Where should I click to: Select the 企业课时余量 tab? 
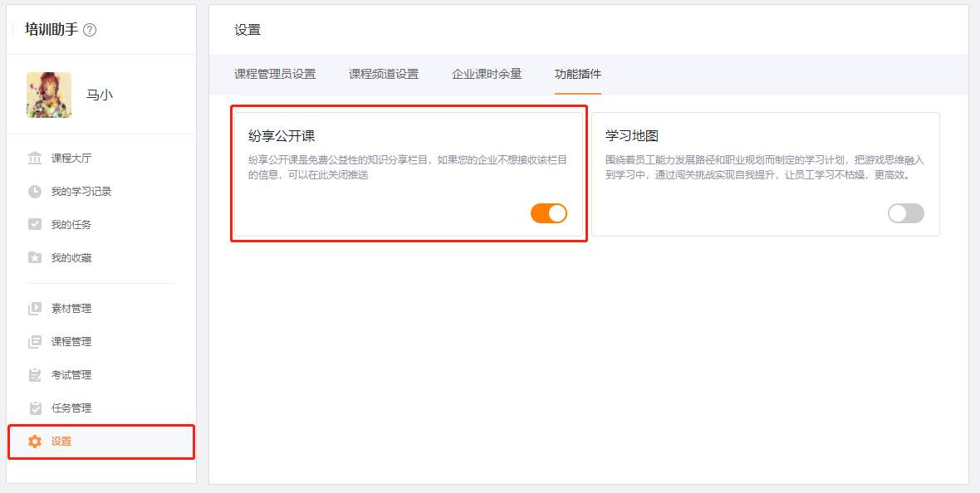click(x=487, y=75)
